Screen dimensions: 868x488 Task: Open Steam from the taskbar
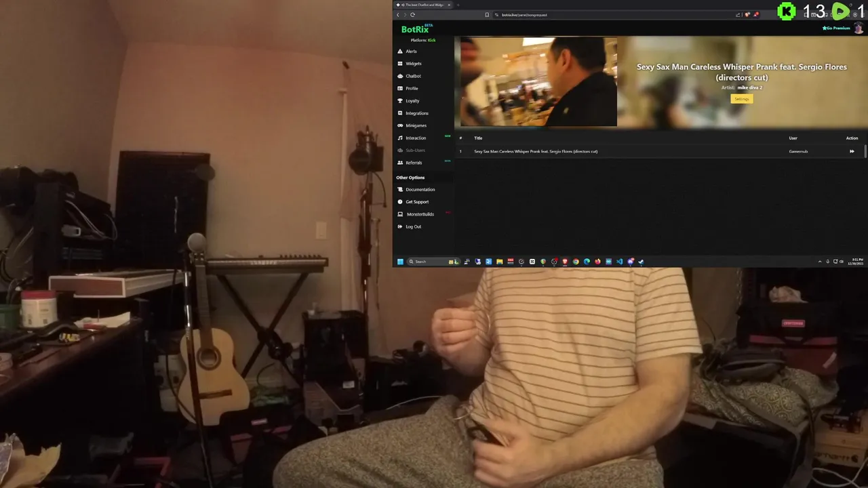coord(641,262)
